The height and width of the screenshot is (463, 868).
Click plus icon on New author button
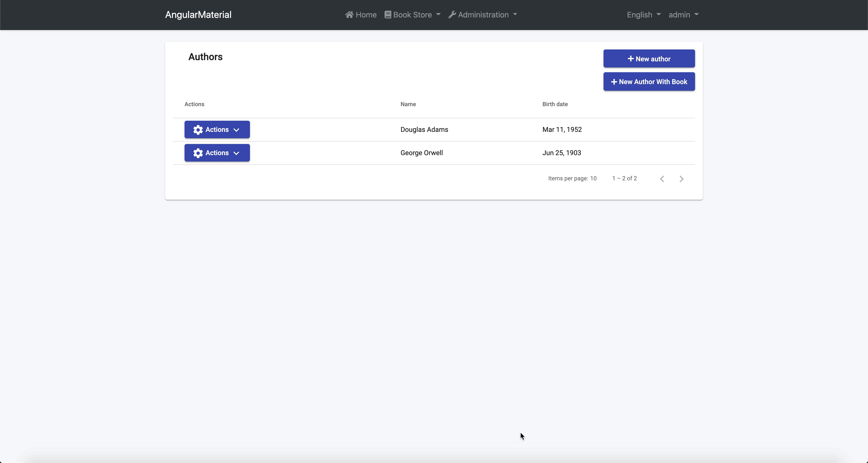coord(630,59)
